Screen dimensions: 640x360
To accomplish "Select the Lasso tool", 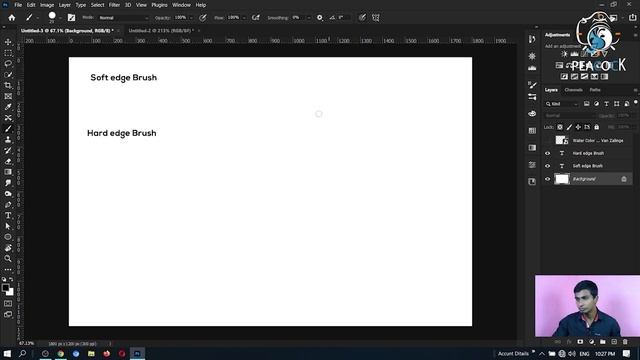I will [8, 64].
